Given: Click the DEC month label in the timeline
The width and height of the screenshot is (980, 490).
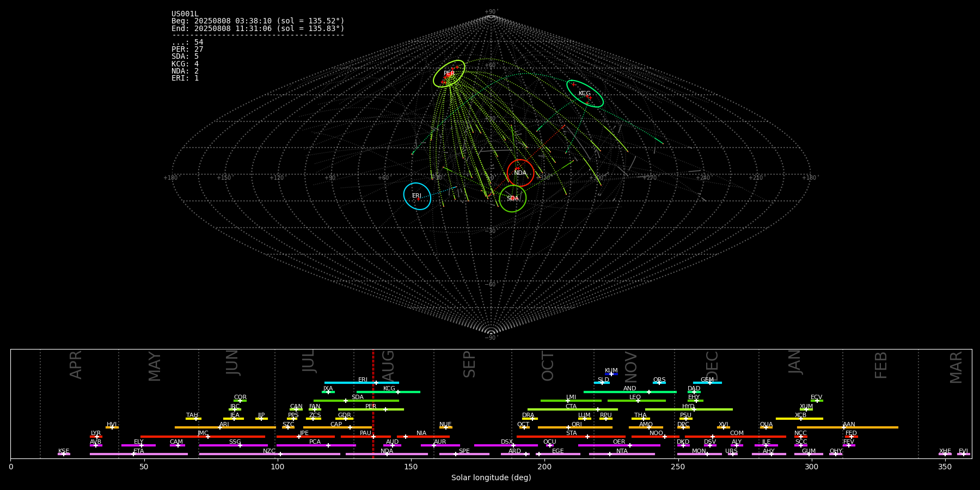Looking at the screenshot, I should [712, 366].
